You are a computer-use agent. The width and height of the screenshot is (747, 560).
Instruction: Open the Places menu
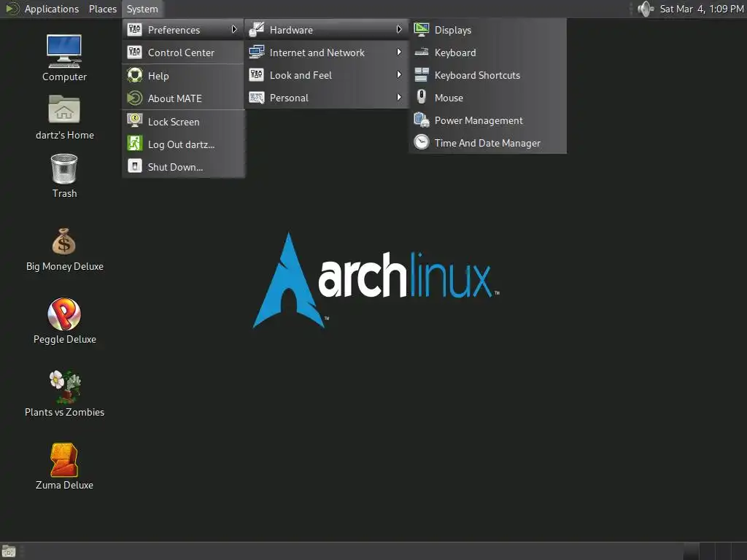tap(102, 9)
